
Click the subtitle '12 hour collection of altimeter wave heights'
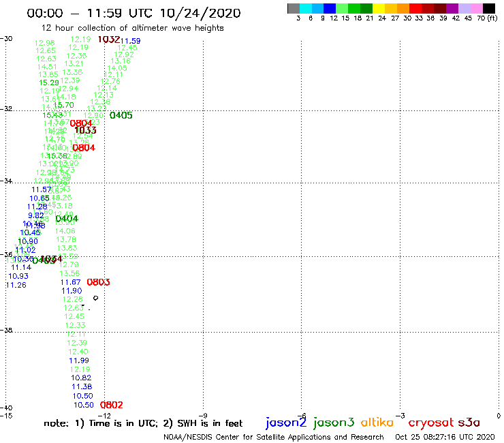click(x=132, y=28)
